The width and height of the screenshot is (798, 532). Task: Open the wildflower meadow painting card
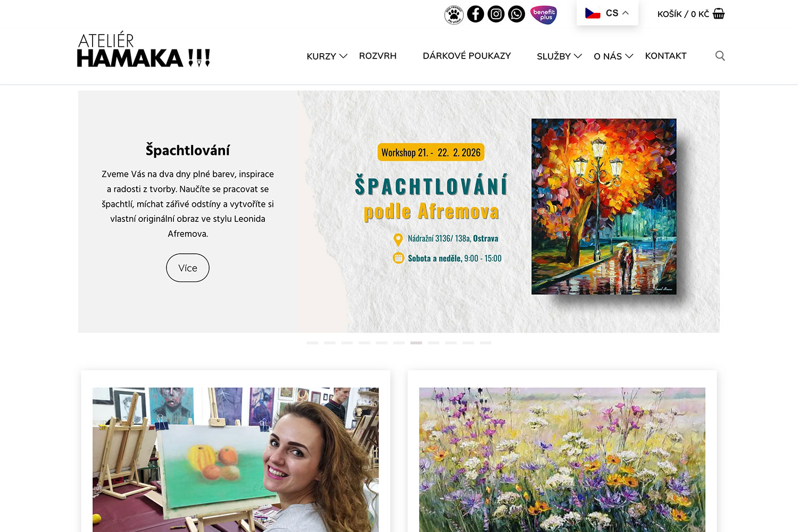coord(562,460)
